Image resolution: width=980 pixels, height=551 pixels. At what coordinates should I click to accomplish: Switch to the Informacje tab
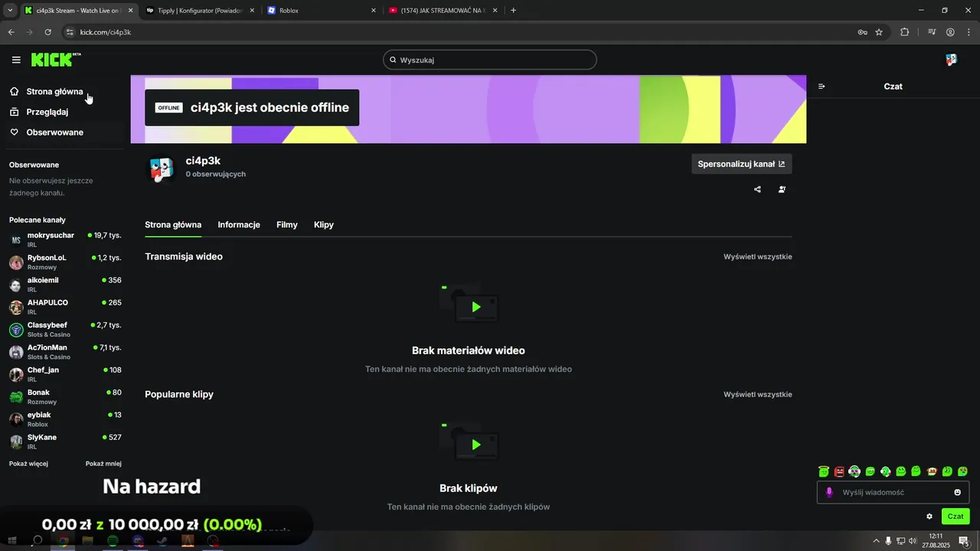[239, 225]
